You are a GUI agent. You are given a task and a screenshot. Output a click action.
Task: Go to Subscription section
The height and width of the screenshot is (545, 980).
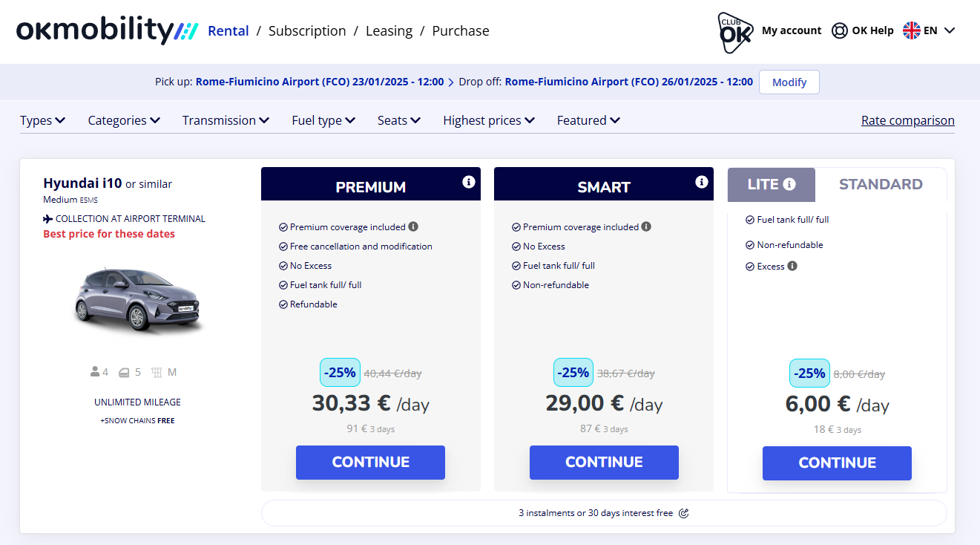[x=307, y=30]
